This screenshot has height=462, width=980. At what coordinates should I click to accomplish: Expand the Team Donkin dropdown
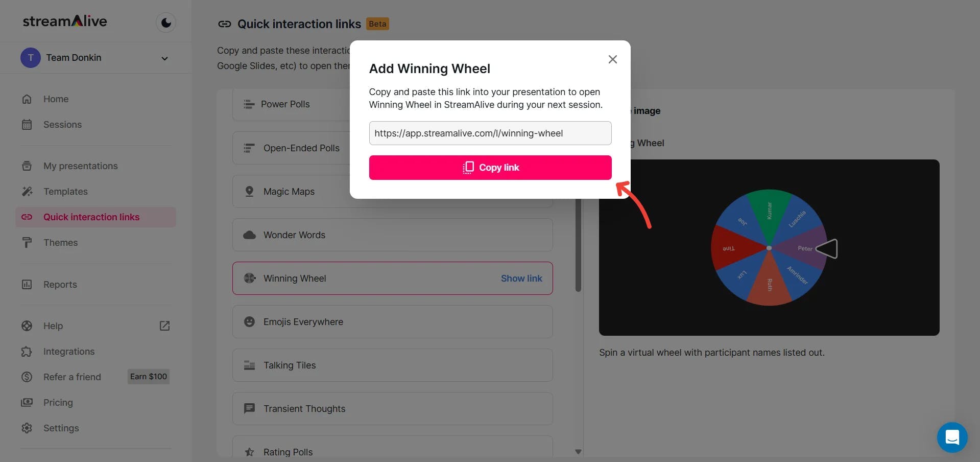(x=164, y=58)
